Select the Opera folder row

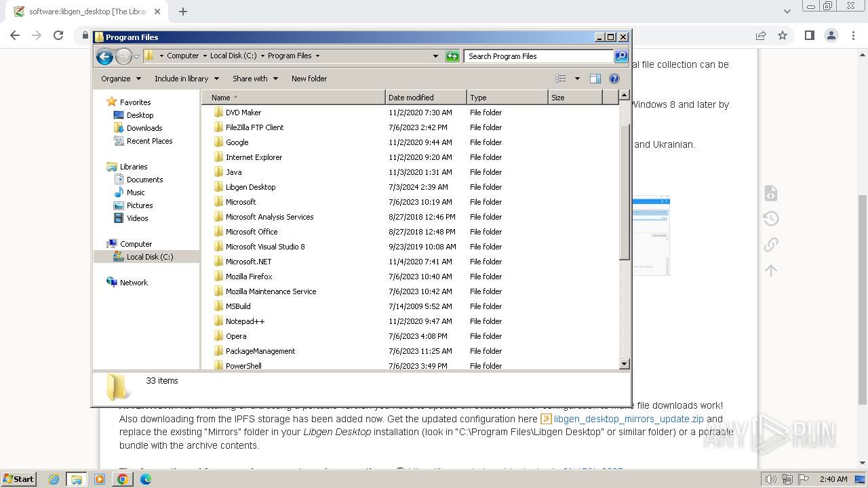[x=410, y=336]
